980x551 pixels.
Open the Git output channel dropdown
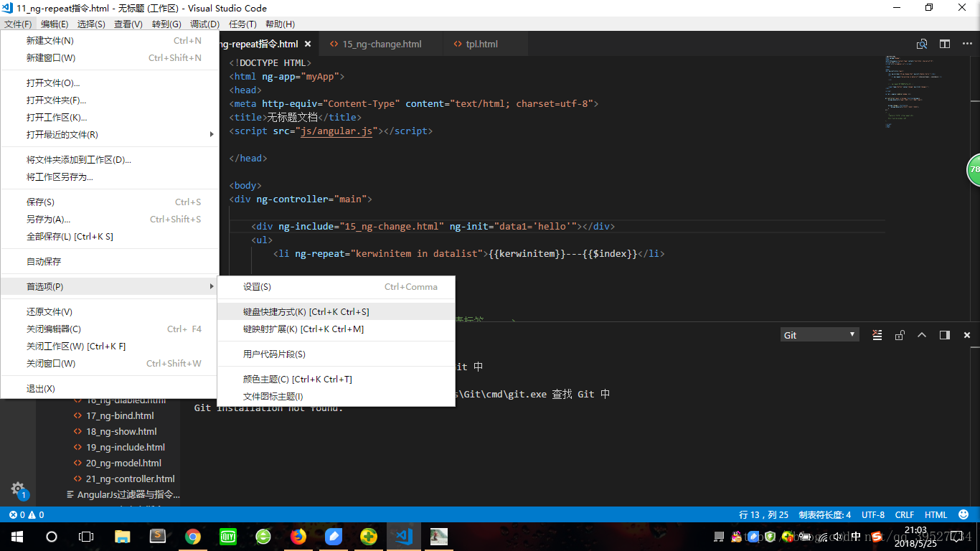pyautogui.click(x=819, y=335)
